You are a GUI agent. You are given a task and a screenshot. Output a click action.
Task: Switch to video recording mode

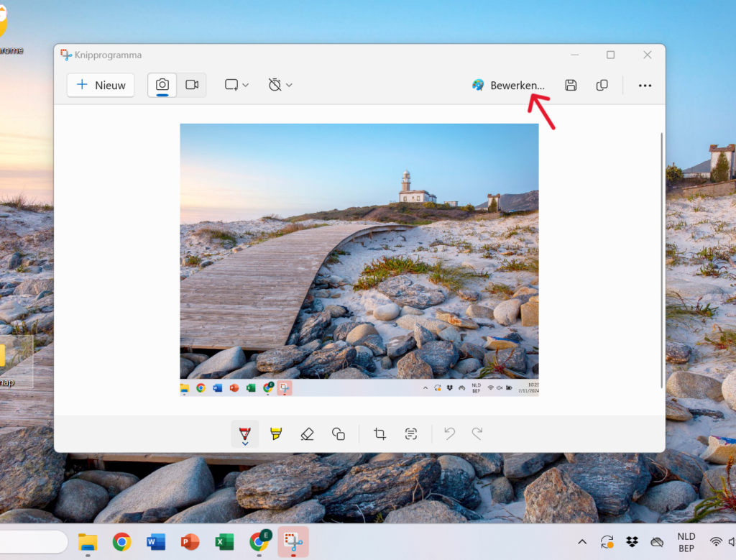click(192, 85)
